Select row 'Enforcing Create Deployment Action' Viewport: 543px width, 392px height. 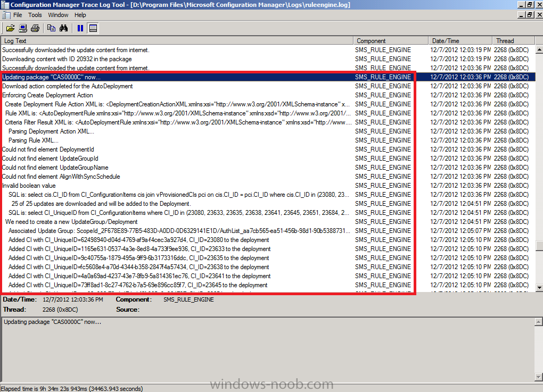click(x=268, y=95)
